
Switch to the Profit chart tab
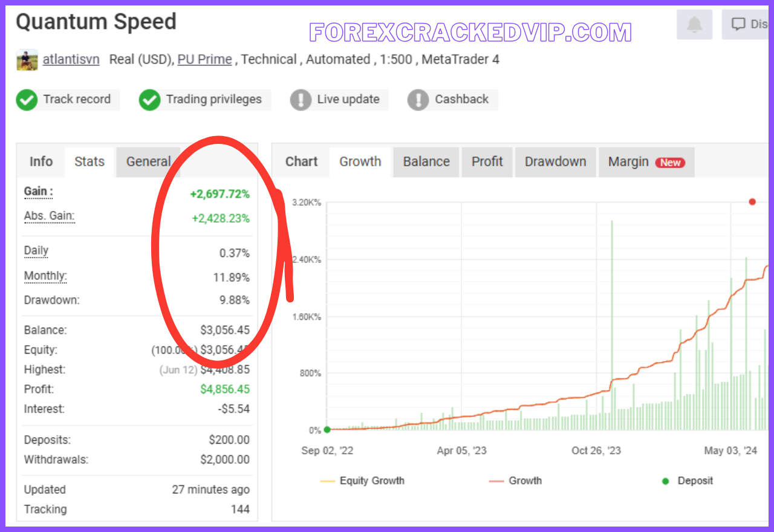click(487, 161)
